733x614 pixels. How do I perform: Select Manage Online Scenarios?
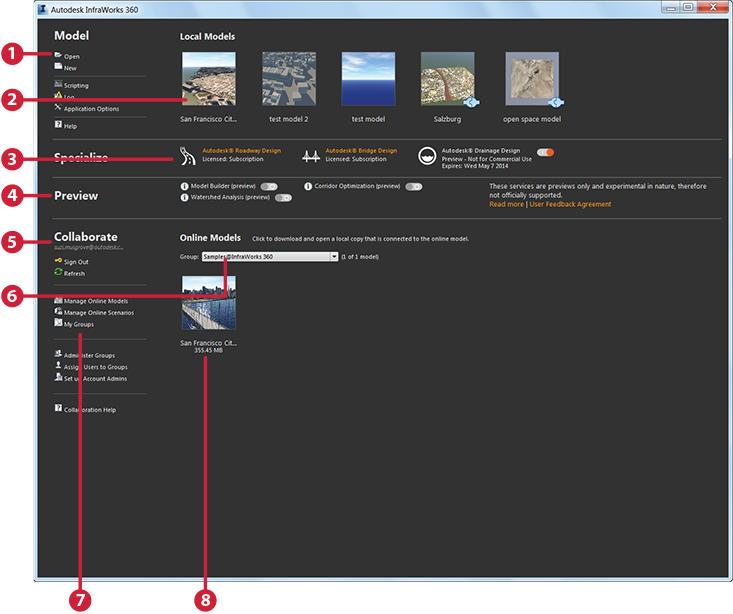pos(99,313)
